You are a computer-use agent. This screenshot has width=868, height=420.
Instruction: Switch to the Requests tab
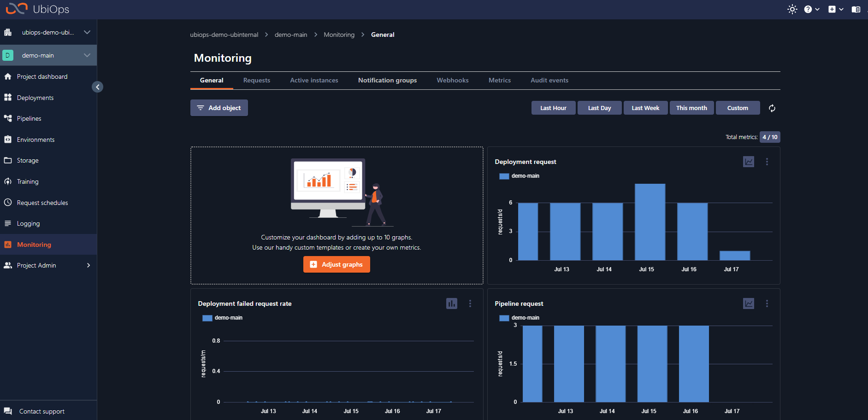257,80
